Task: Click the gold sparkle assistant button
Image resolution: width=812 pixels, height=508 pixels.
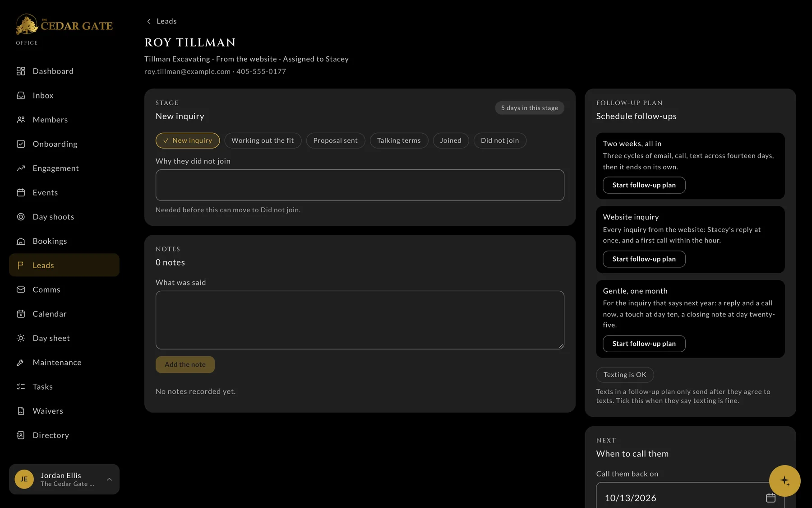Action: coord(784,481)
